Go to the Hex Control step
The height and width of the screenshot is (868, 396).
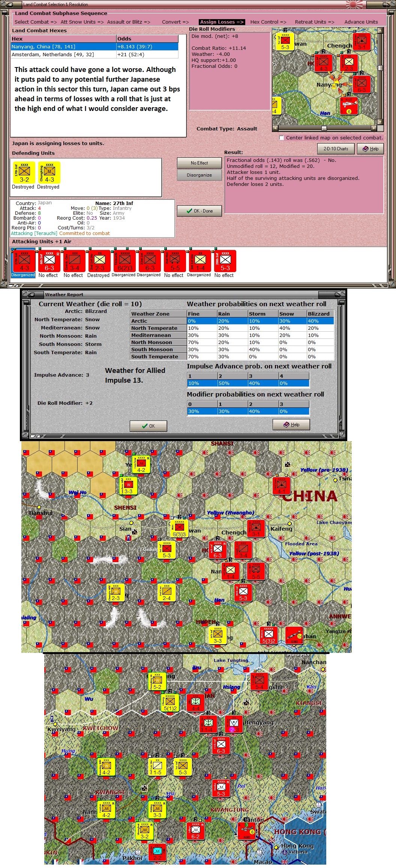click(x=268, y=22)
